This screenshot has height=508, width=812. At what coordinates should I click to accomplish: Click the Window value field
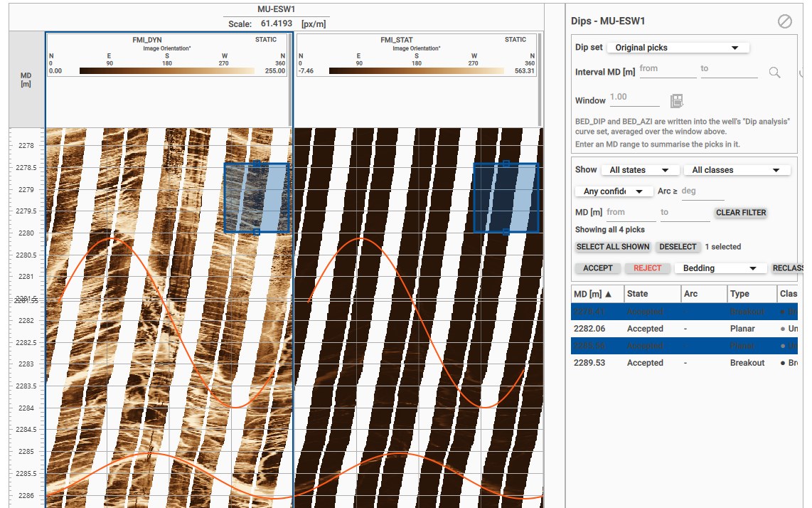click(634, 98)
